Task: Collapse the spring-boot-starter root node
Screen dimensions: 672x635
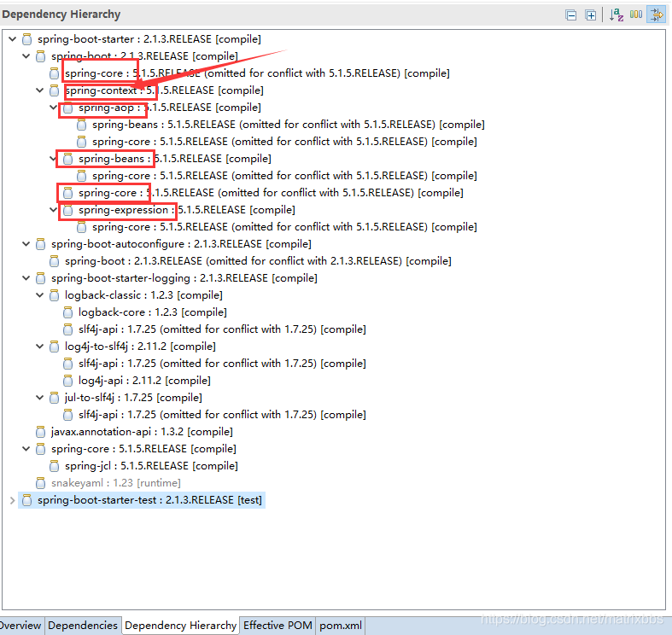Action: click(x=13, y=39)
